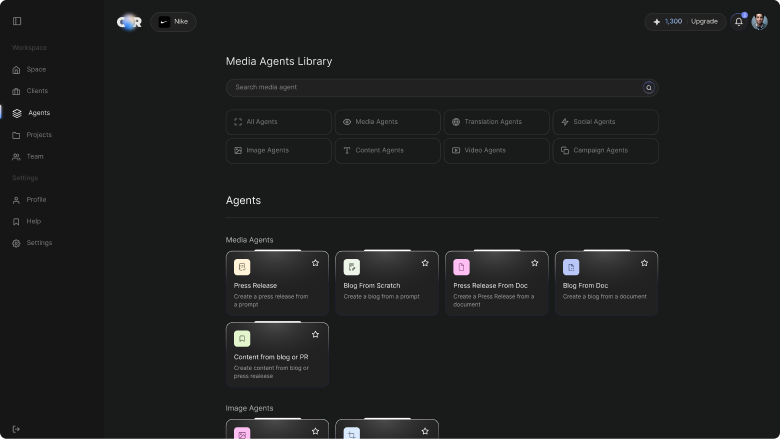Filter by Campaign Agents
This screenshot has width=780, height=439.
(x=605, y=151)
